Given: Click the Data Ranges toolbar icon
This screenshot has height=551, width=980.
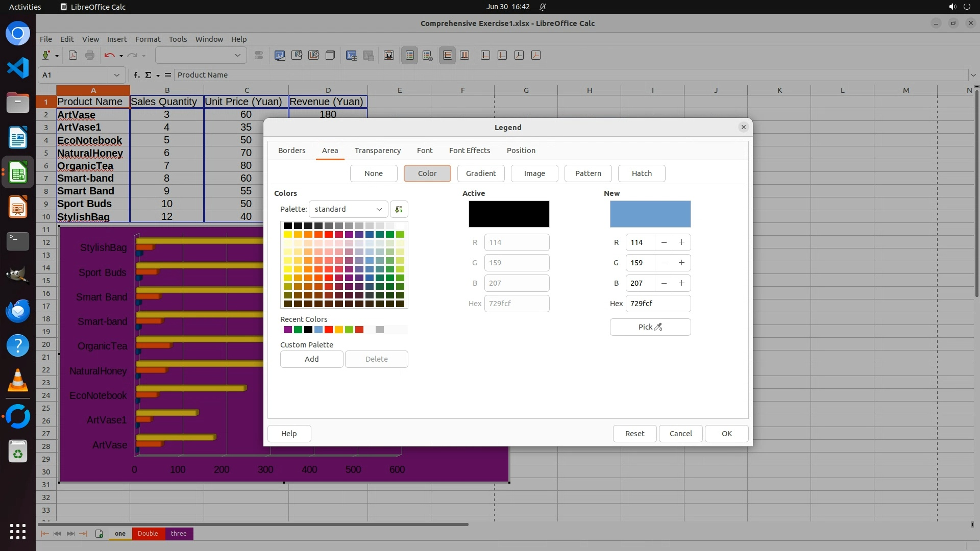Looking at the screenshot, I should 351,56.
